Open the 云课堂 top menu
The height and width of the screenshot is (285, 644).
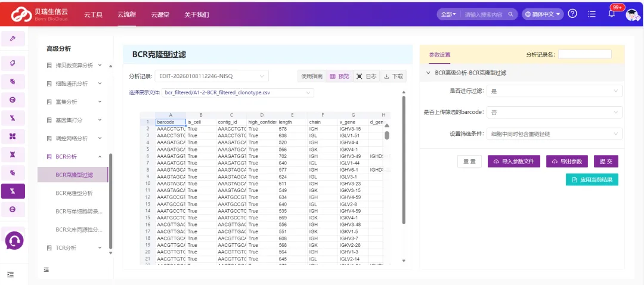tap(160, 15)
